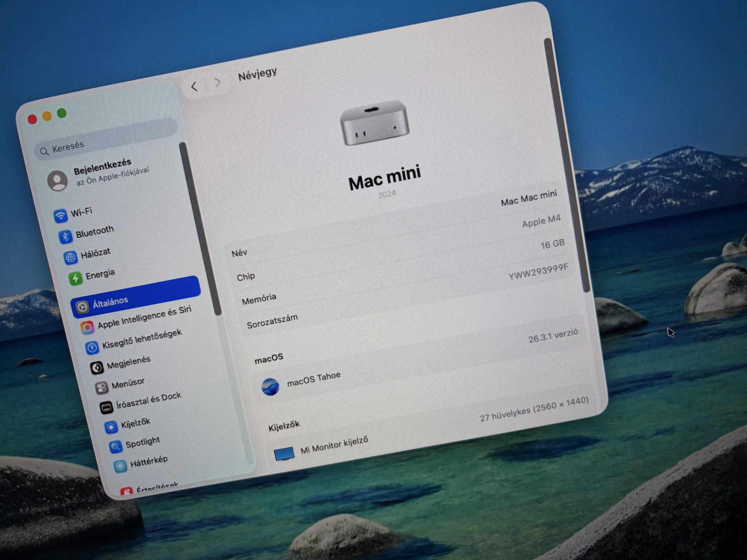Click the Apple Intelligence és Siri icon
The image size is (747, 560).
87,327
